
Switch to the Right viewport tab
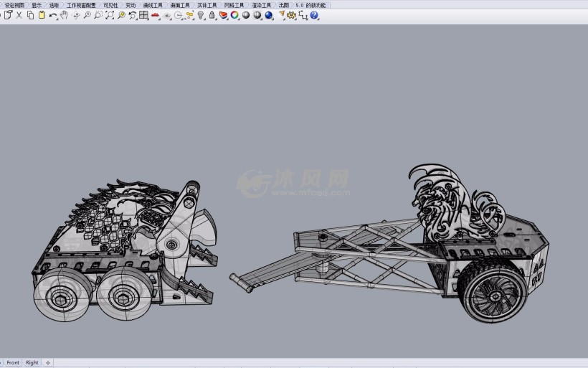coord(32,362)
